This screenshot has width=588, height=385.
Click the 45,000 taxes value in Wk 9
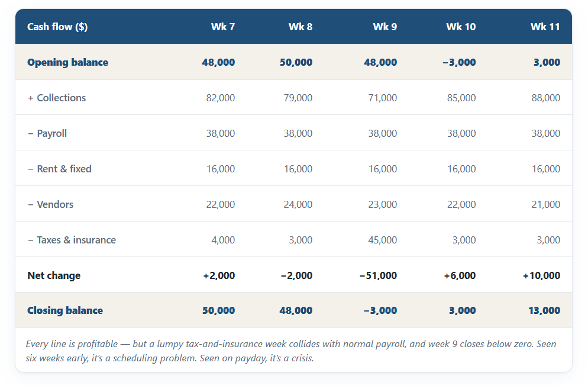[x=382, y=240]
